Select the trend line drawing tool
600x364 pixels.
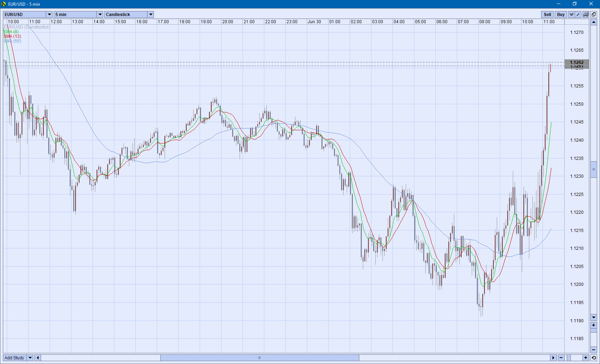578,15
